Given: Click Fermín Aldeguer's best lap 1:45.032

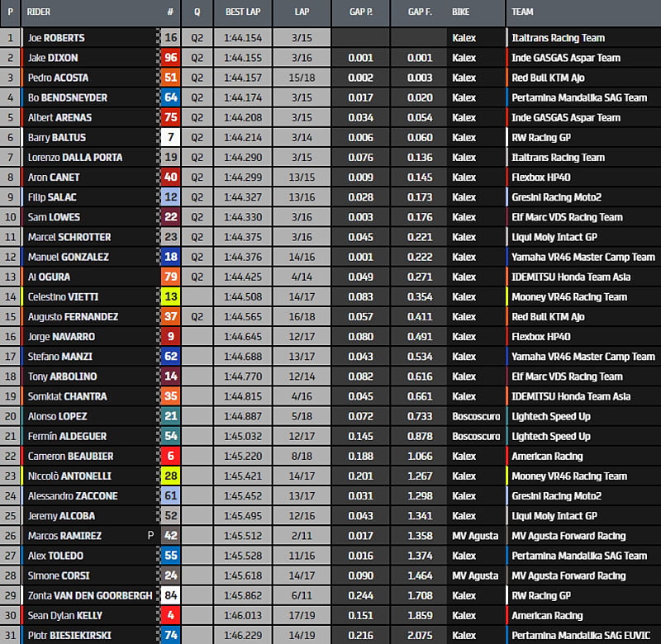Looking at the screenshot, I should pyautogui.click(x=241, y=436).
